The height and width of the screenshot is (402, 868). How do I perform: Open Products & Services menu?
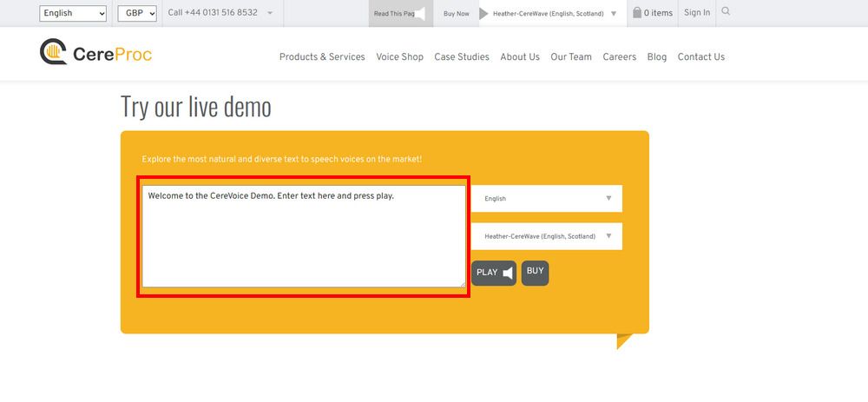coord(322,56)
